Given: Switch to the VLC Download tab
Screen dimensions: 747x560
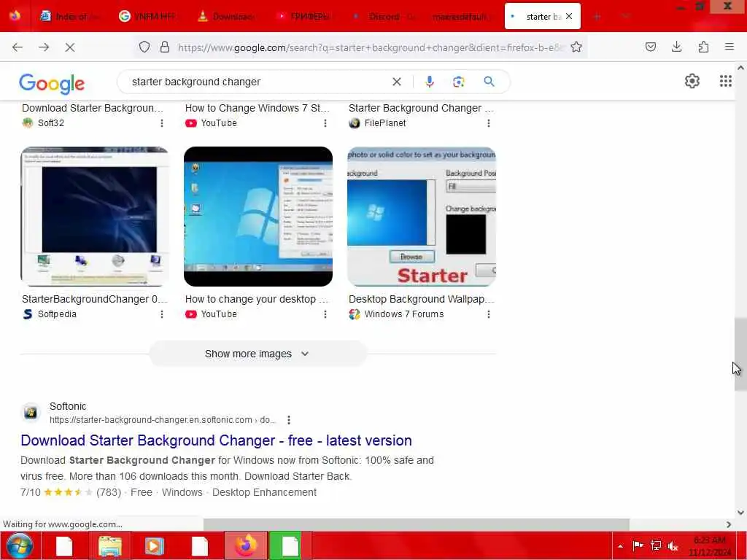Looking at the screenshot, I should (x=226, y=16).
